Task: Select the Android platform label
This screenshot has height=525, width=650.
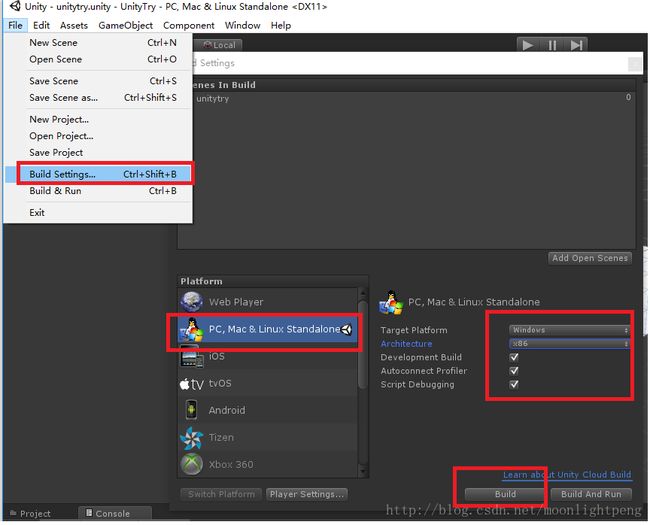Action: pyautogui.click(x=227, y=410)
